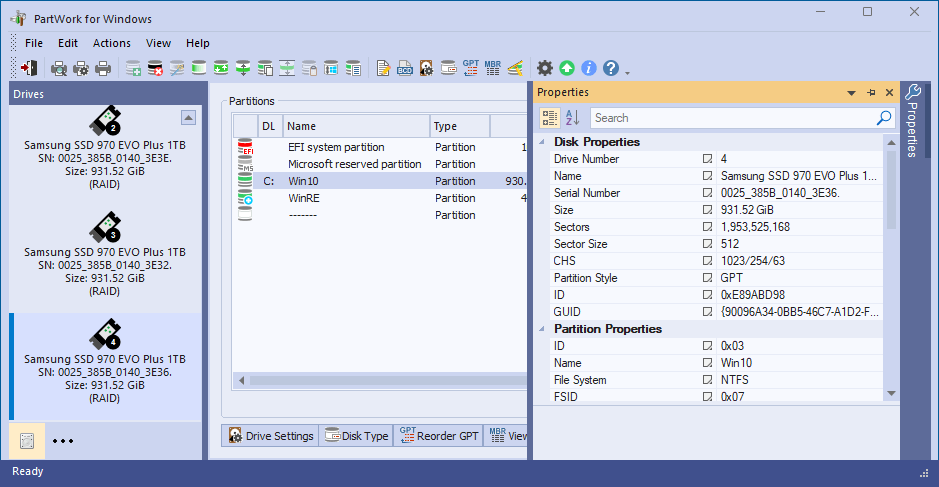Click the blue info About icon
Image resolution: width=939 pixels, height=487 pixels.
pos(589,68)
